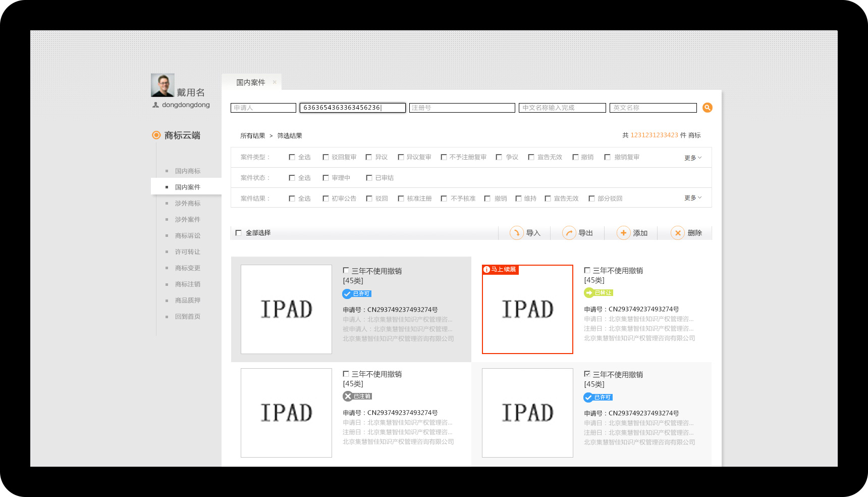Viewport: 868px width, 497px height.
Task: Click the 英文名称 input field
Action: 653,108
